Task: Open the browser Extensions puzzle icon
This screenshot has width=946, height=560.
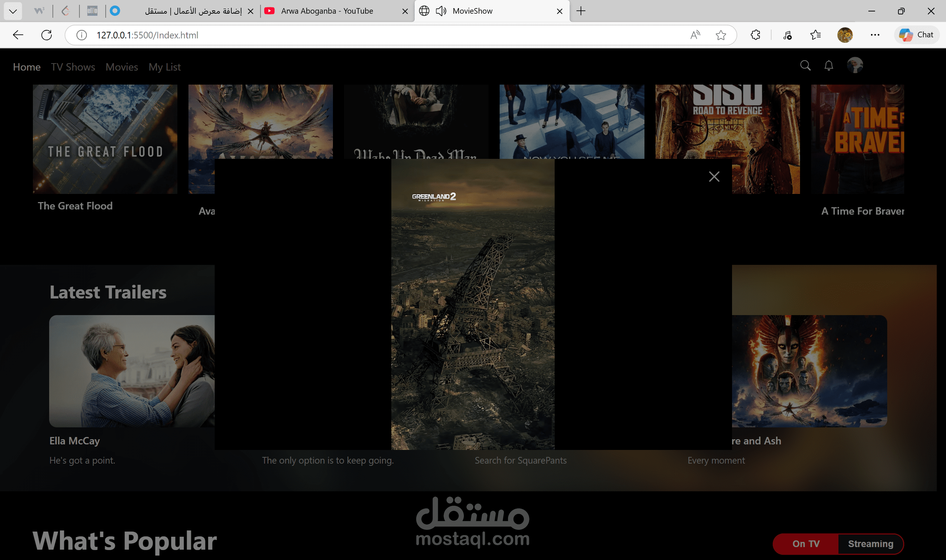Action: tap(755, 35)
